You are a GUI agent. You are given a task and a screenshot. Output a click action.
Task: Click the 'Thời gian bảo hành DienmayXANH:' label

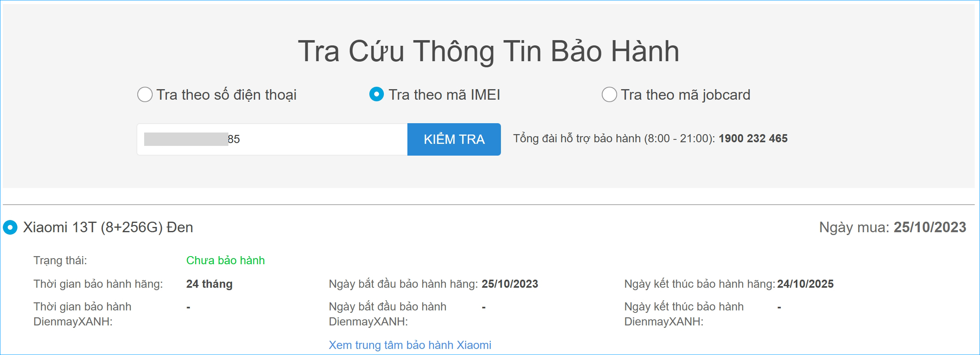[x=83, y=314]
